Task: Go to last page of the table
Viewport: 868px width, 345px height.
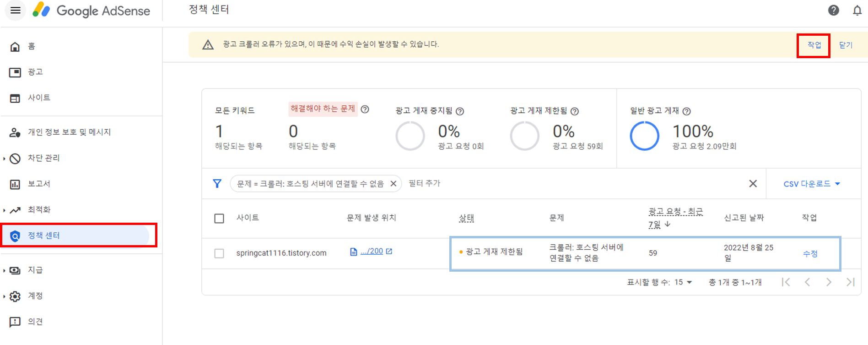Action: coord(851,282)
